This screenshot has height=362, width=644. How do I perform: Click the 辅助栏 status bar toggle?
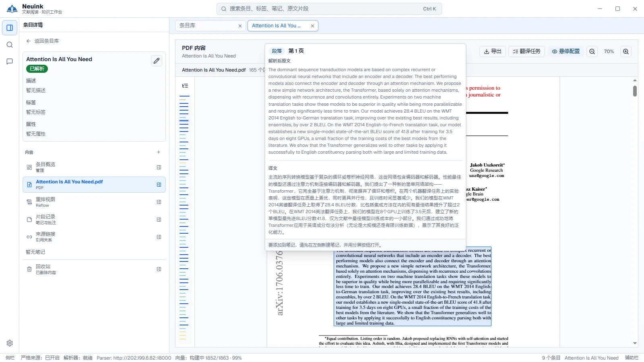tap(632, 358)
